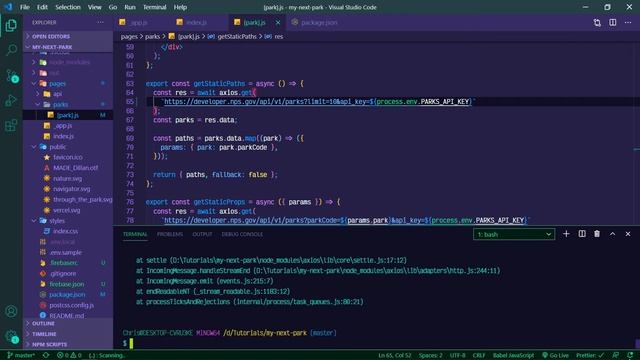The width and height of the screenshot is (640, 360).
Task: Click getStaticPaths in the breadcrumb
Action: point(237,36)
